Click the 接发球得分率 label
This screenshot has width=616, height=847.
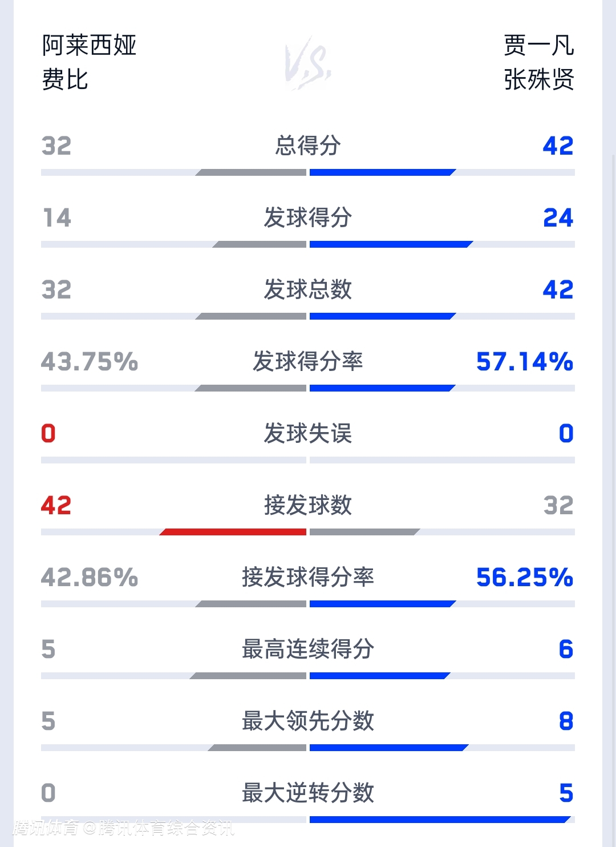click(308, 577)
